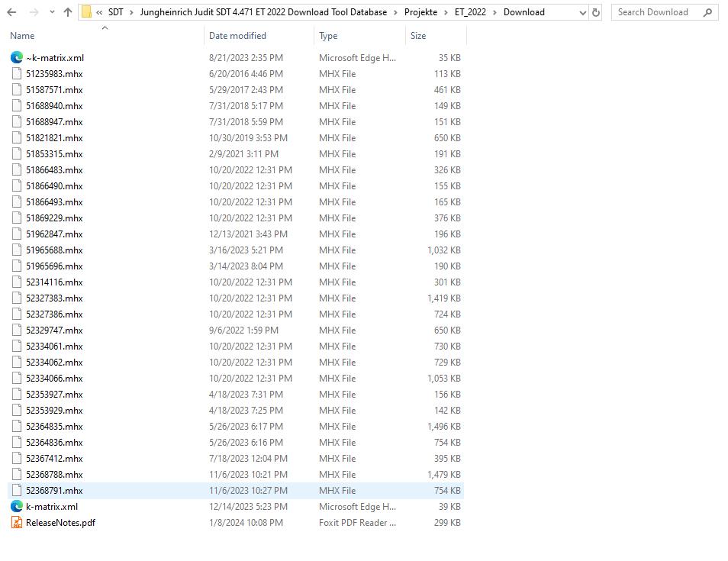Screen dimensions: 728x561
Task: Expand subfolders arrow after ET_2022
Action: pyautogui.click(x=494, y=12)
